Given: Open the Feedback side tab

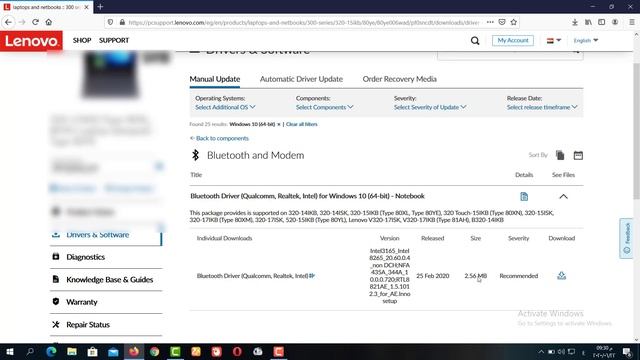Looking at the screenshot, I should click(x=627, y=238).
